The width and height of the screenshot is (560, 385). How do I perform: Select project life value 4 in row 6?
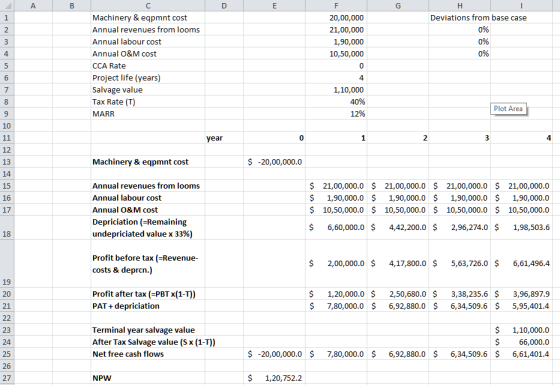pos(336,78)
